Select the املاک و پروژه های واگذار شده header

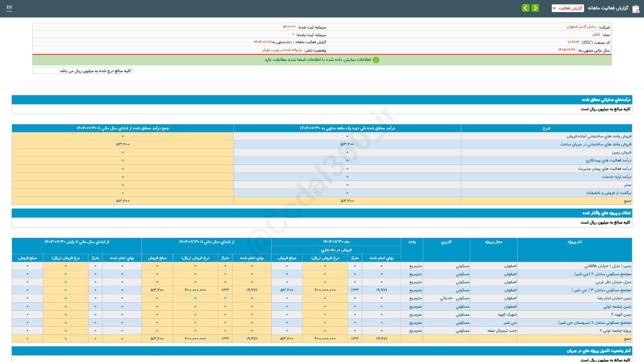click(x=322, y=213)
